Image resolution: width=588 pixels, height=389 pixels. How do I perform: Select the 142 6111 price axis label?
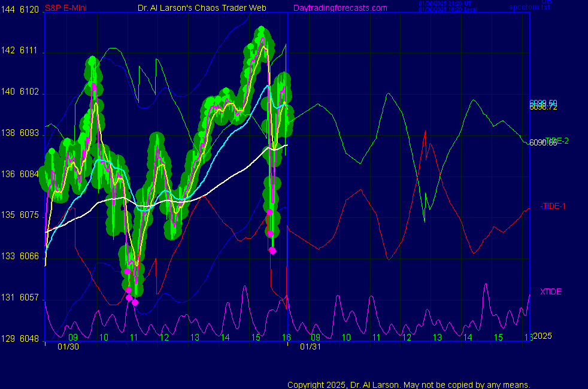(19, 51)
